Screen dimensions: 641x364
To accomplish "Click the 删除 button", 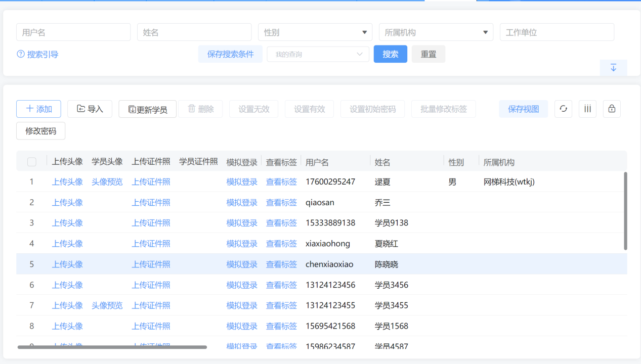I will point(200,109).
